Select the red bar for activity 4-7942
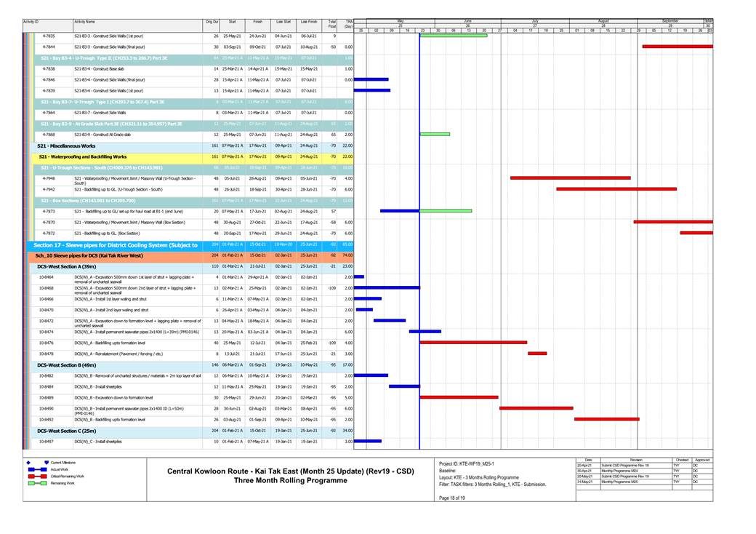The image size is (756, 534). pyautogui.click(x=616, y=188)
